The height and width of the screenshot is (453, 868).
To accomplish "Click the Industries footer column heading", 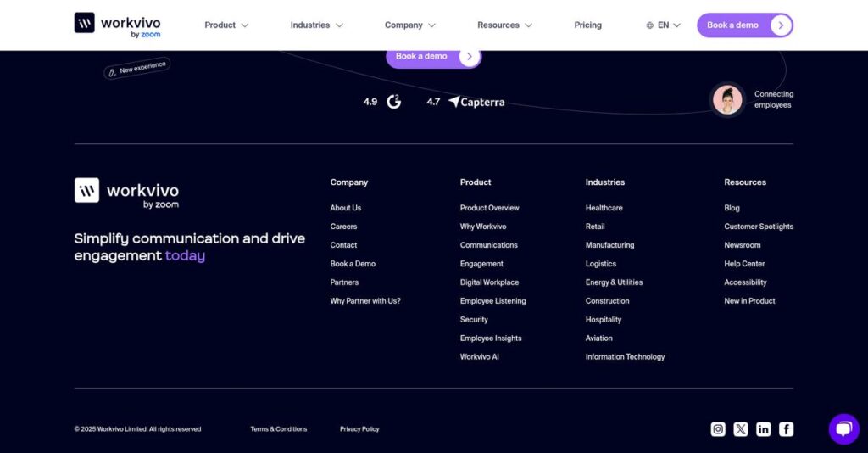I will [x=605, y=182].
